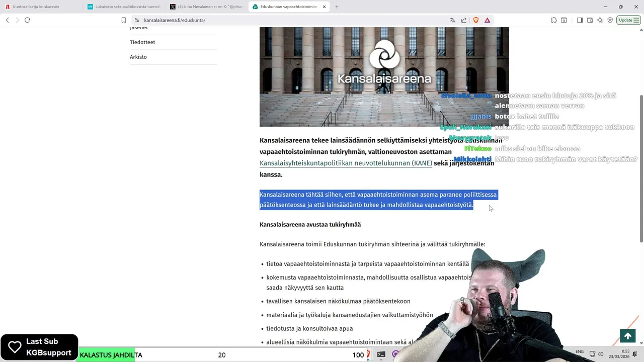
Task: Close the Eduskunnan vapaaehtoistoiminnan tab
Action: pos(324,7)
